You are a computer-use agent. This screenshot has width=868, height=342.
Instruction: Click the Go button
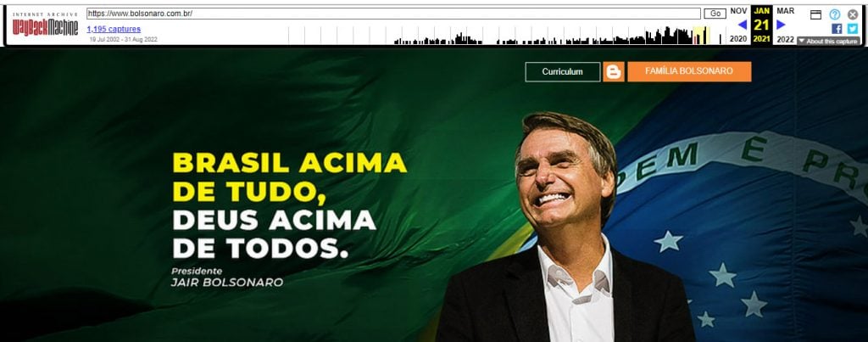point(715,14)
